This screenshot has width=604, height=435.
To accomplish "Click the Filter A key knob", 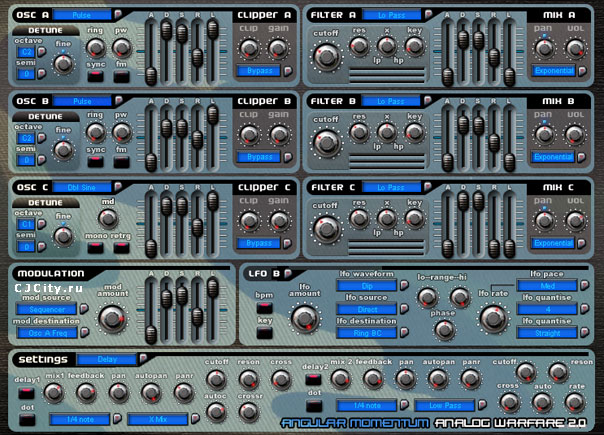I will coord(414,46).
